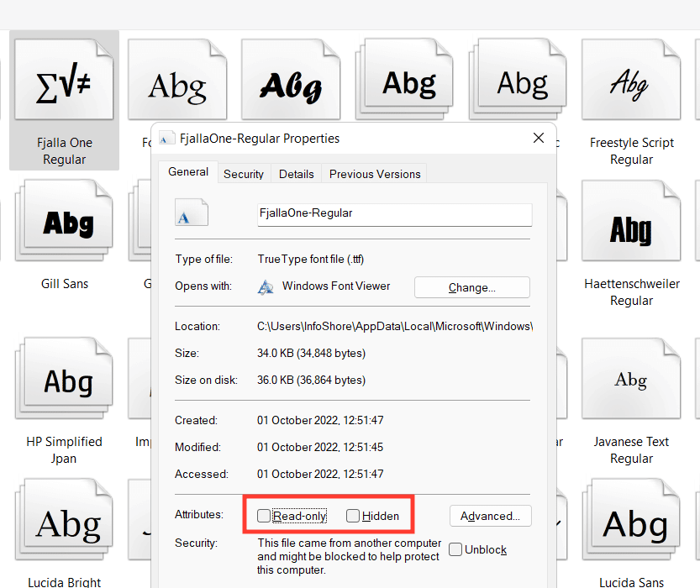The width and height of the screenshot is (700, 588).
Task: Close the FjallaOne-Regular Properties dialog
Action: (x=538, y=138)
